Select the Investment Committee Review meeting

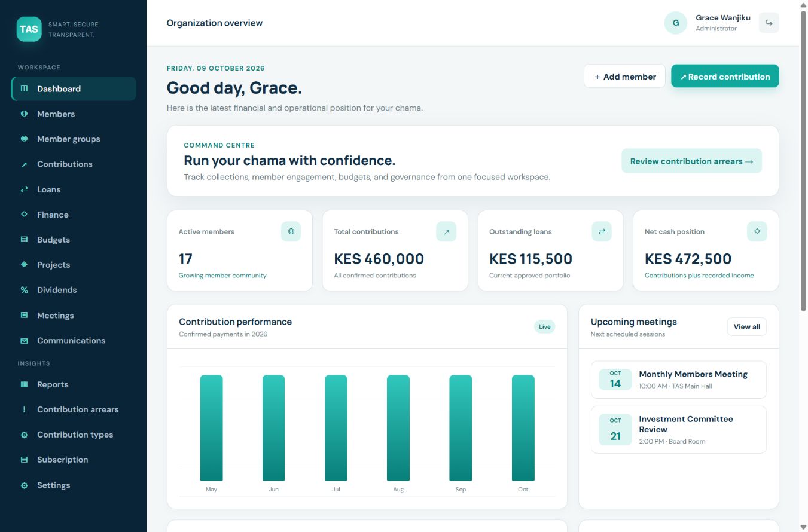click(678, 430)
